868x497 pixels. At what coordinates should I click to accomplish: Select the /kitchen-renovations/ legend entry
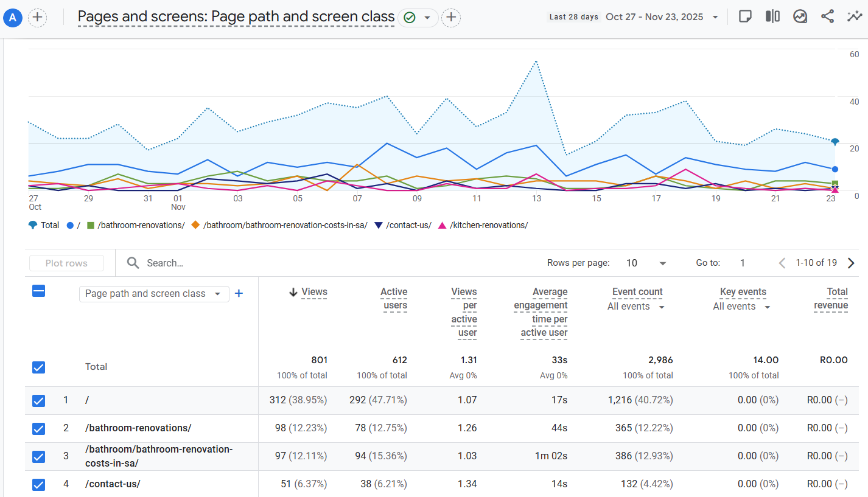(483, 225)
